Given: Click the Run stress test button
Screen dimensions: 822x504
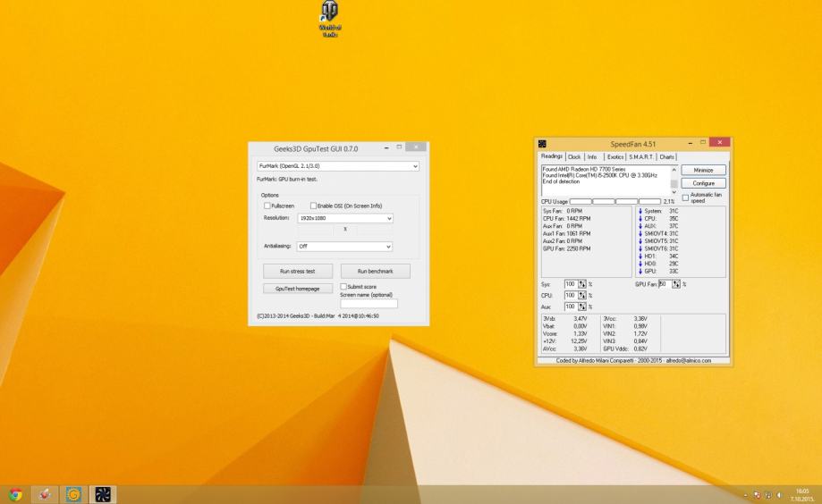Looking at the screenshot, I should coord(298,271).
